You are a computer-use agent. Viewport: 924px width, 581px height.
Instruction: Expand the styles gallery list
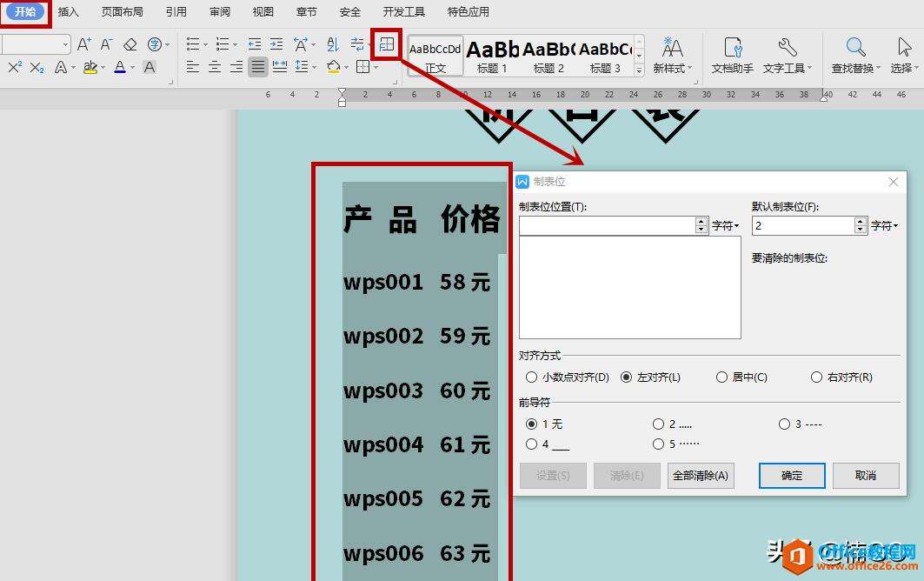click(x=639, y=70)
